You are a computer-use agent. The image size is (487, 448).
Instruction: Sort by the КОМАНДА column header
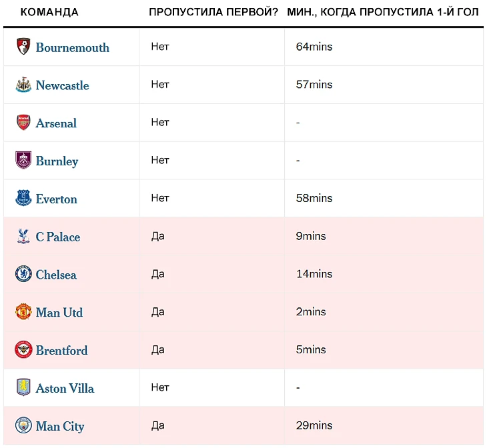(49, 12)
